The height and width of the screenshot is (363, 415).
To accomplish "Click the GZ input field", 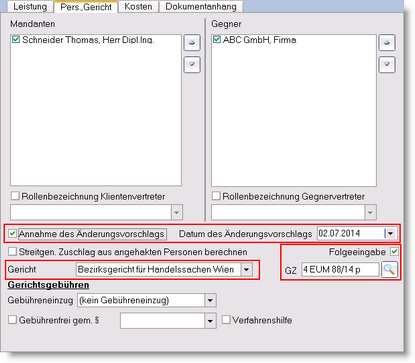I will [x=340, y=269].
